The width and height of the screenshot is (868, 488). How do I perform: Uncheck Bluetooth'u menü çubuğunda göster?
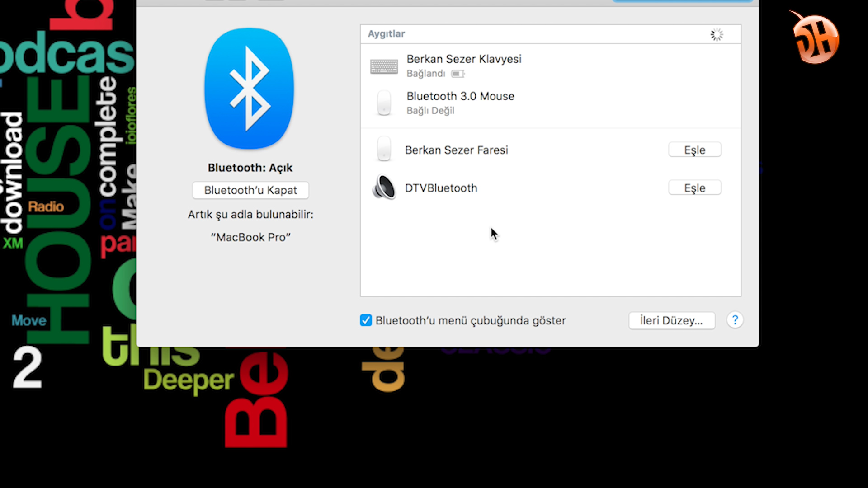(366, 320)
